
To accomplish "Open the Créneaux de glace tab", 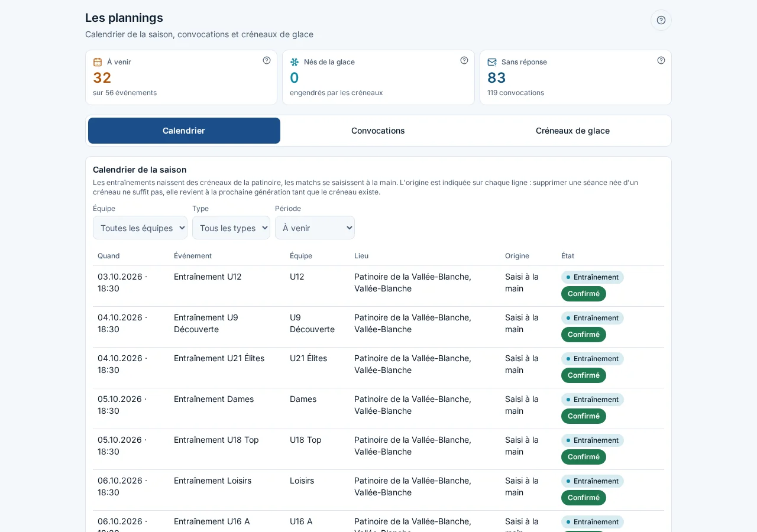I will point(572,131).
